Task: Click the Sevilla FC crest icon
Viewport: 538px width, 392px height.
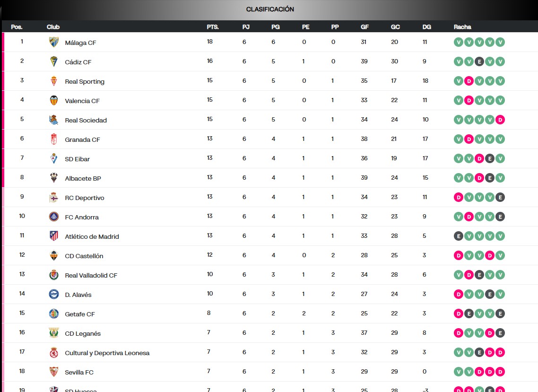Action: tap(54, 372)
